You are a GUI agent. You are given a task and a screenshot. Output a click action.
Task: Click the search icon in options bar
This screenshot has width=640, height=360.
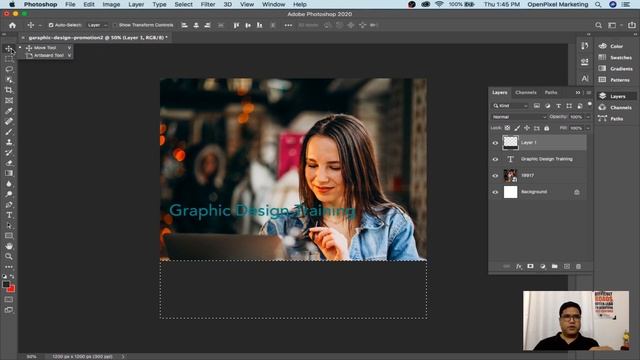point(598,25)
